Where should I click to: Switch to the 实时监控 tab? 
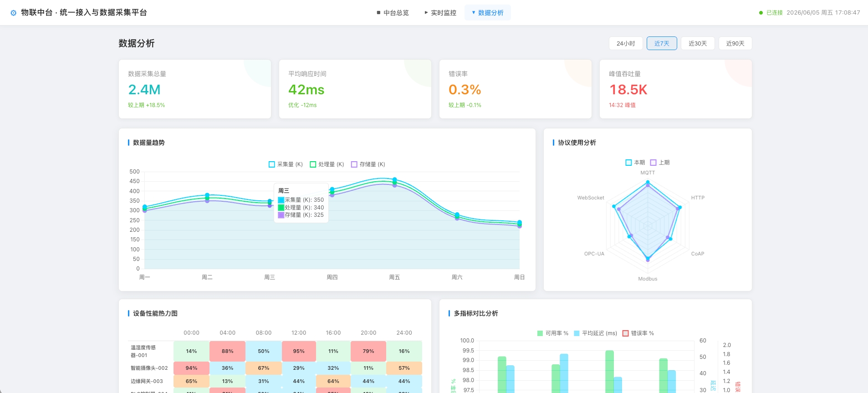point(440,13)
